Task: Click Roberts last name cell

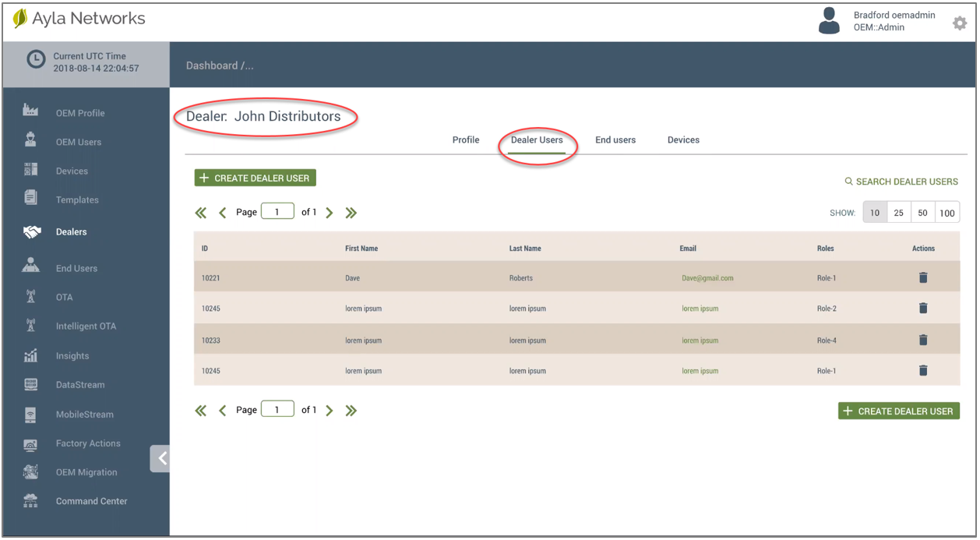Action: (521, 278)
